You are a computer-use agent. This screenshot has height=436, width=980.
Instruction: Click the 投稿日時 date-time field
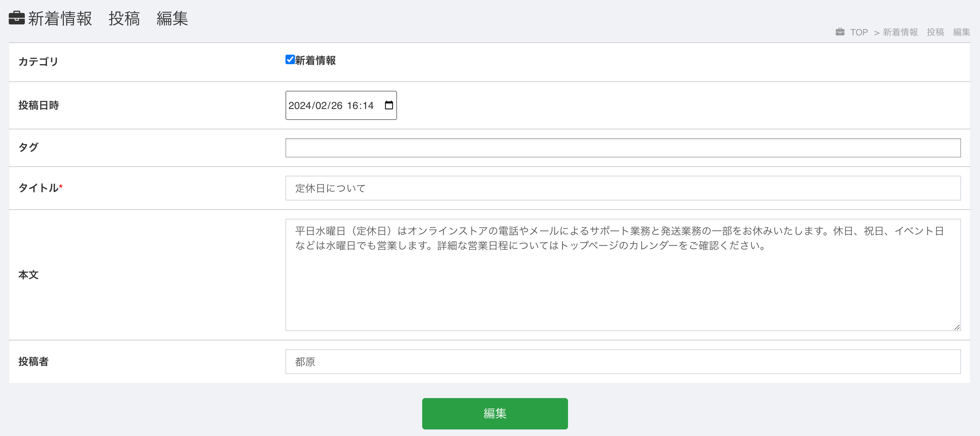point(341,105)
